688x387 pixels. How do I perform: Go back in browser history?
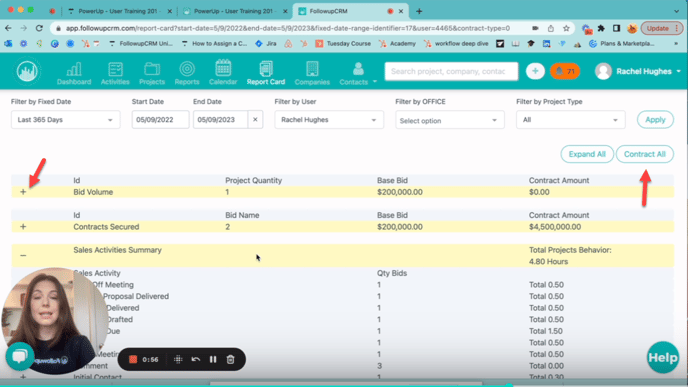(x=8, y=28)
